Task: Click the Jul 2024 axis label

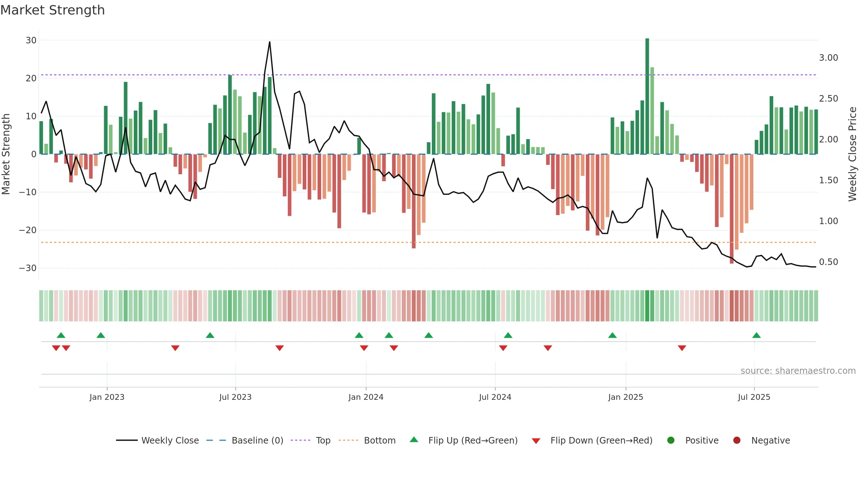Action: (x=495, y=397)
